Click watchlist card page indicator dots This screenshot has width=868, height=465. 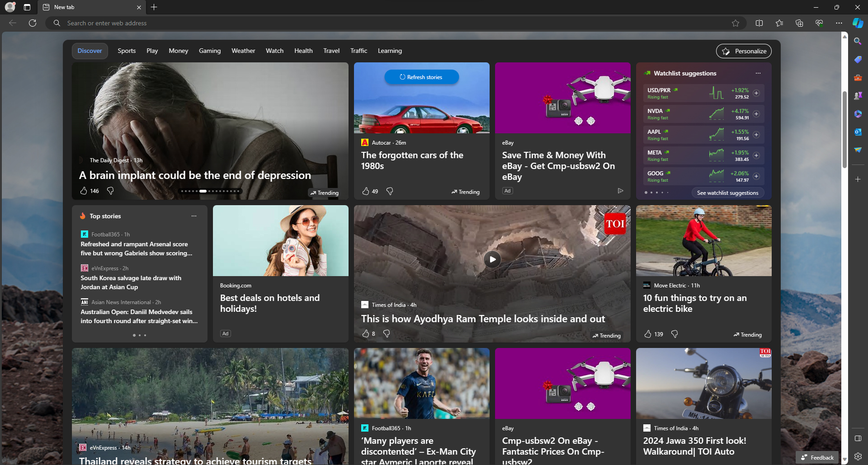point(656,193)
